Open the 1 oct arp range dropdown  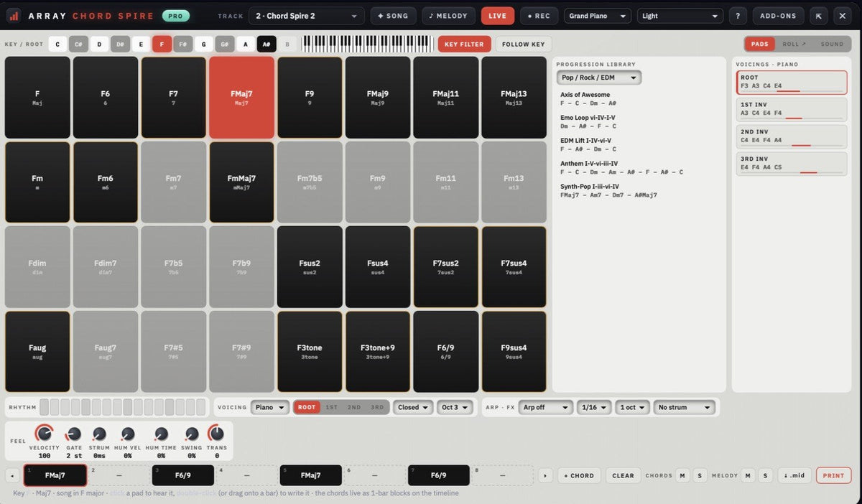coord(633,407)
